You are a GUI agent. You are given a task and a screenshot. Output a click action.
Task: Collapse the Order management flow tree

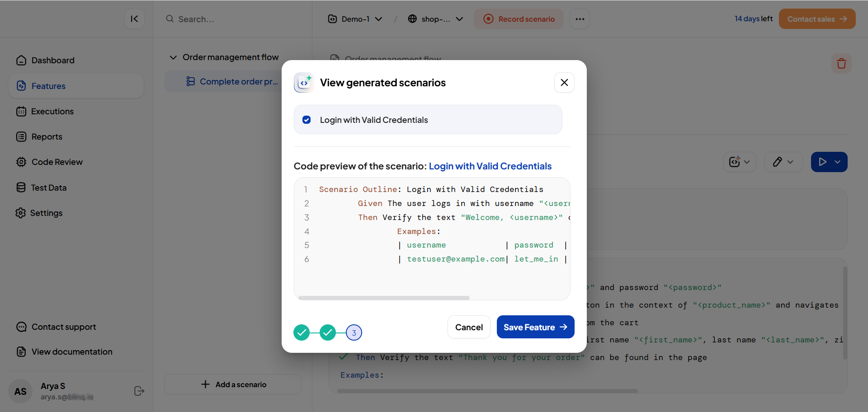(x=173, y=57)
